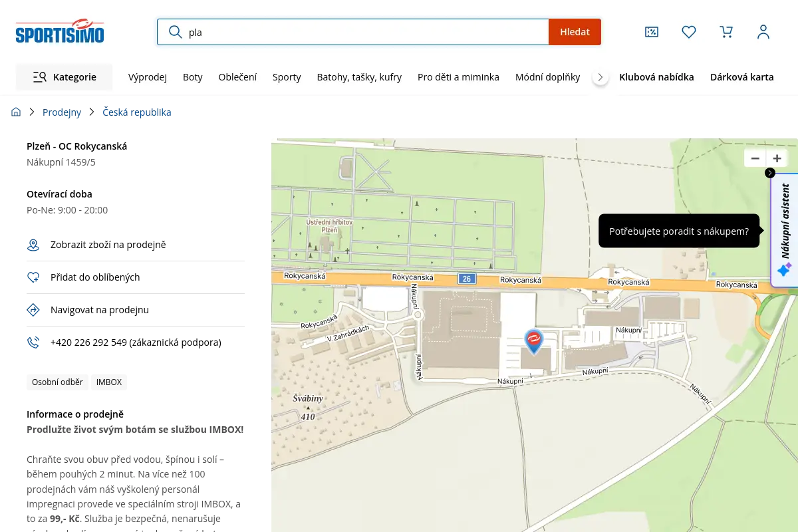Viewport: 798px width, 532px height.
Task: Open the Výprodej menu item
Action: [148, 77]
